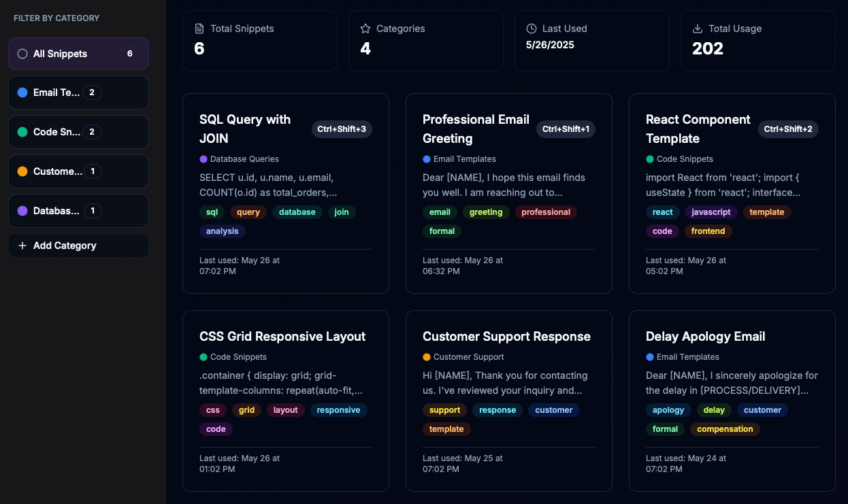Open the Email Templates filter in sidebar

pyautogui.click(x=78, y=93)
